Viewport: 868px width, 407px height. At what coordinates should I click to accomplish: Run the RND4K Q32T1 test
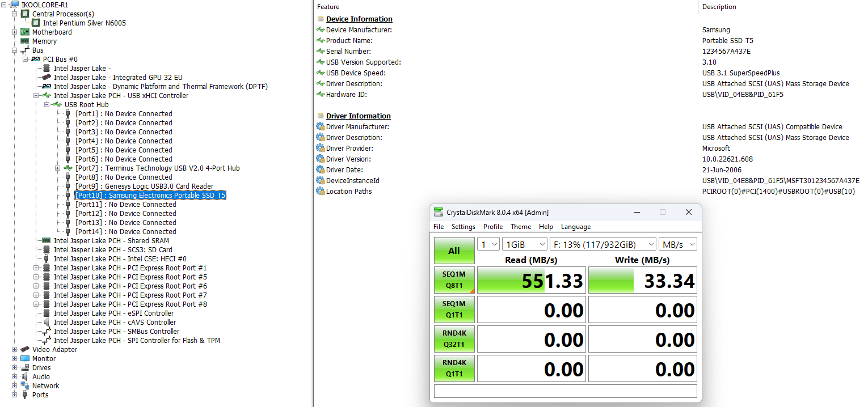pos(454,339)
